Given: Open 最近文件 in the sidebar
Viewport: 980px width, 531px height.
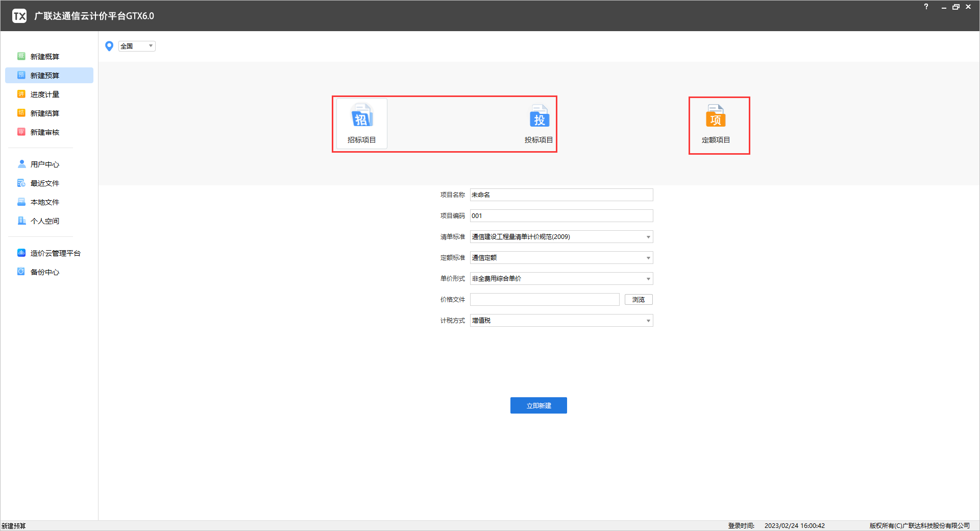Looking at the screenshot, I should coord(45,183).
